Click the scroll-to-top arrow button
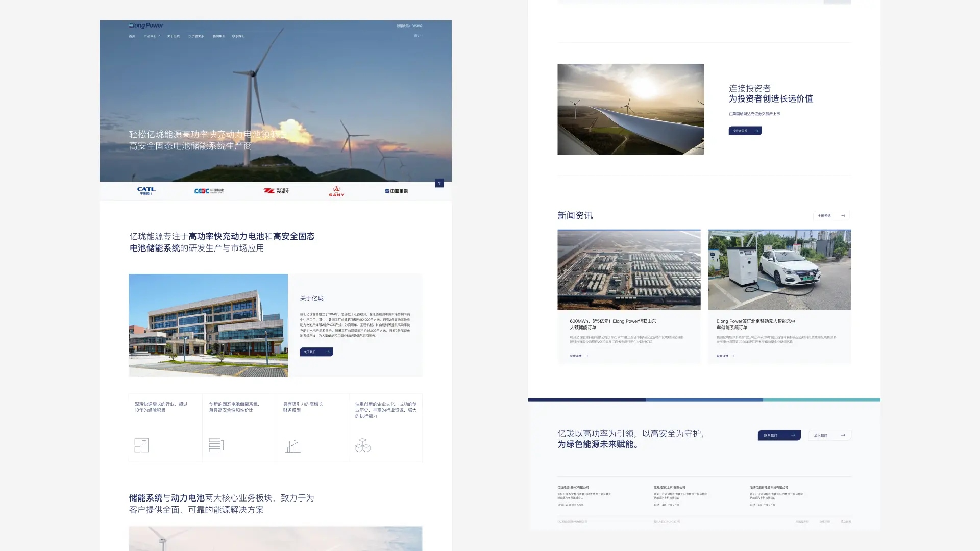The width and height of the screenshot is (980, 551). (439, 183)
